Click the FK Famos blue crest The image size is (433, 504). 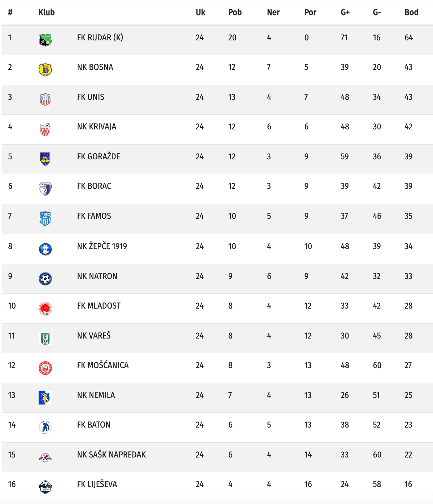pyautogui.click(x=45, y=218)
